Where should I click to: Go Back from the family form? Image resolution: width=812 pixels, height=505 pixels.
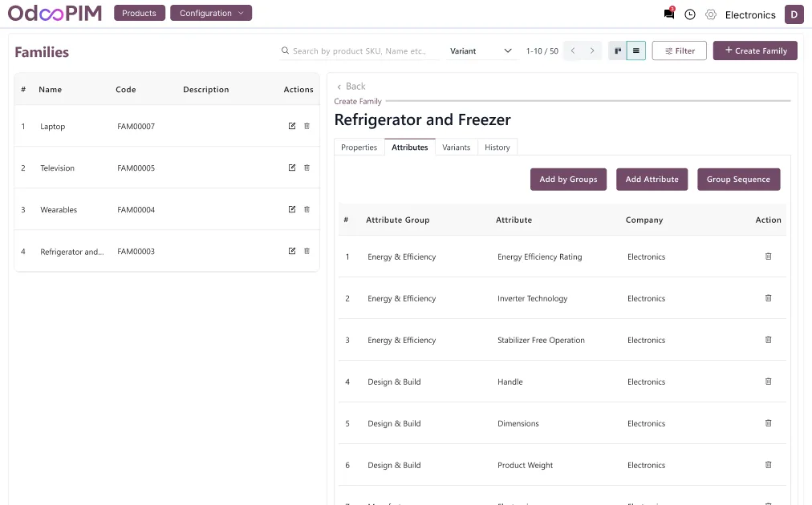(351, 86)
